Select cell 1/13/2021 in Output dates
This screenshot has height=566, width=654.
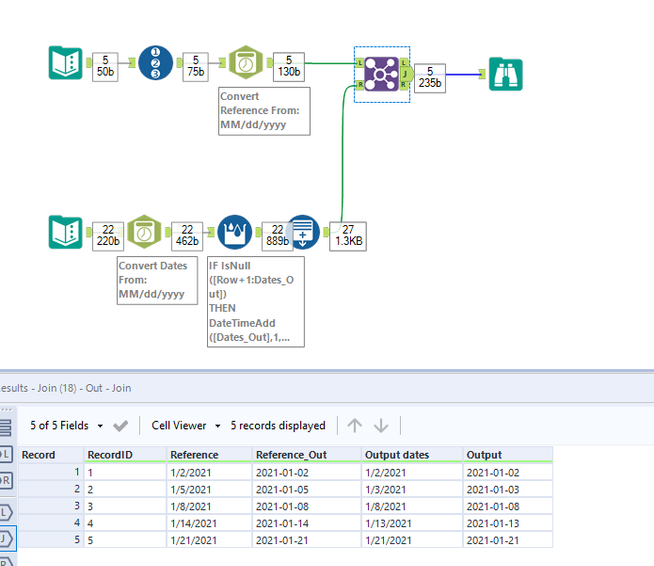tap(412, 523)
